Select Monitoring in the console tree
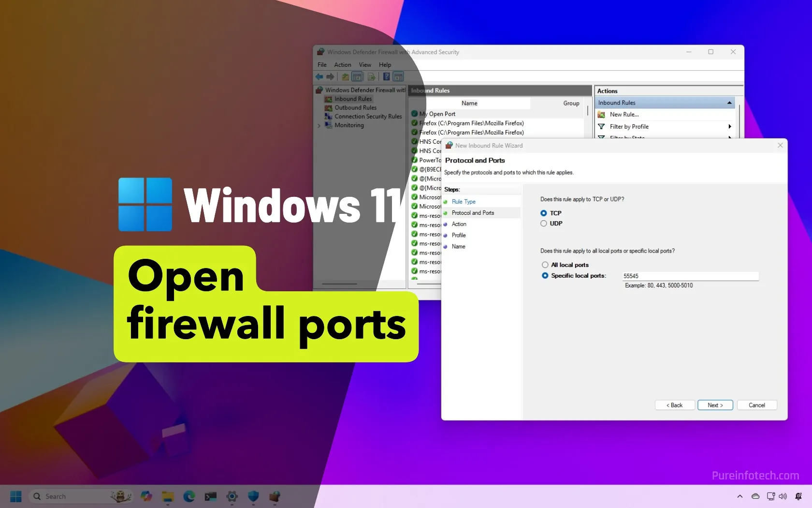Screen dimensions: 812x508 [349, 125]
